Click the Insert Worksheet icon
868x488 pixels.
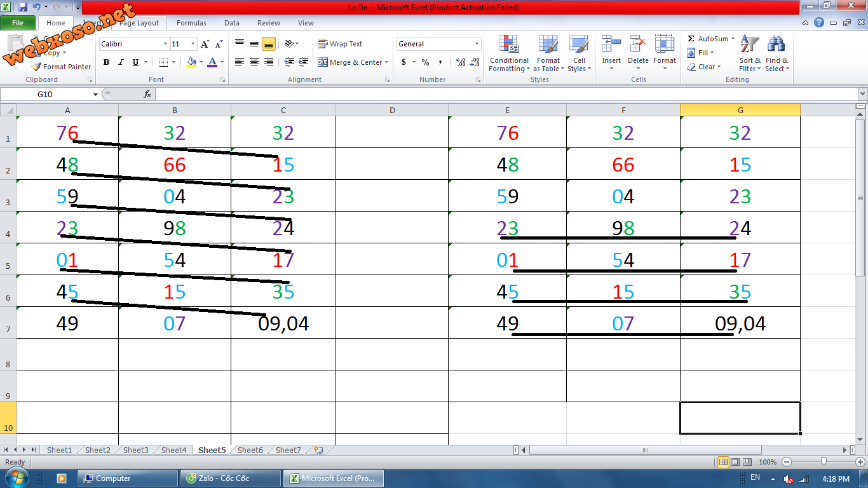coord(318,450)
